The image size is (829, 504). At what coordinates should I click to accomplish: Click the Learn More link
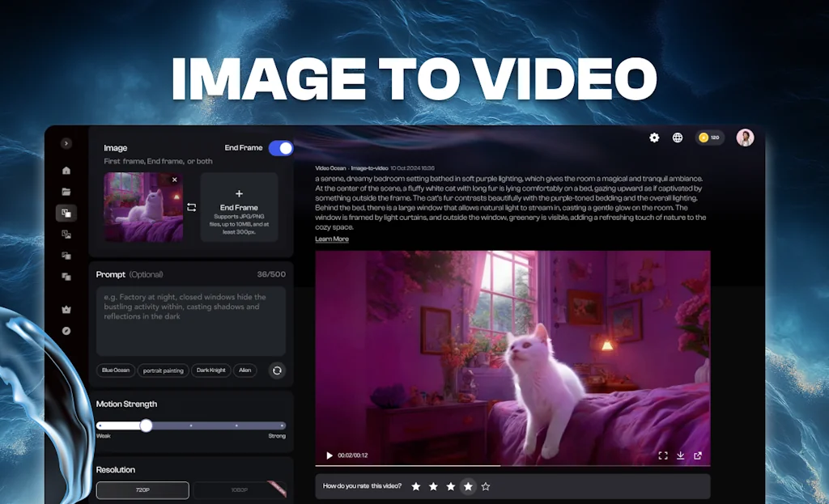332,239
